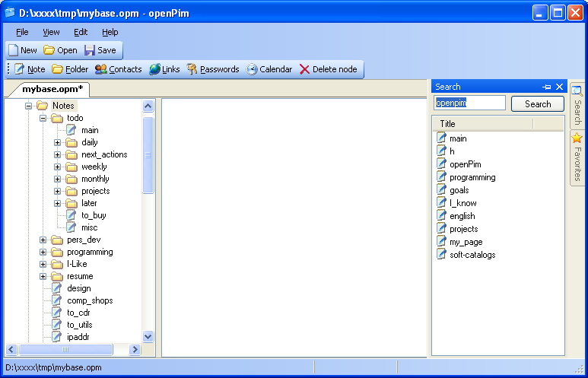Expand the programming folder in tree
This screenshot has height=378, width=588.
[x=43, y=252]
